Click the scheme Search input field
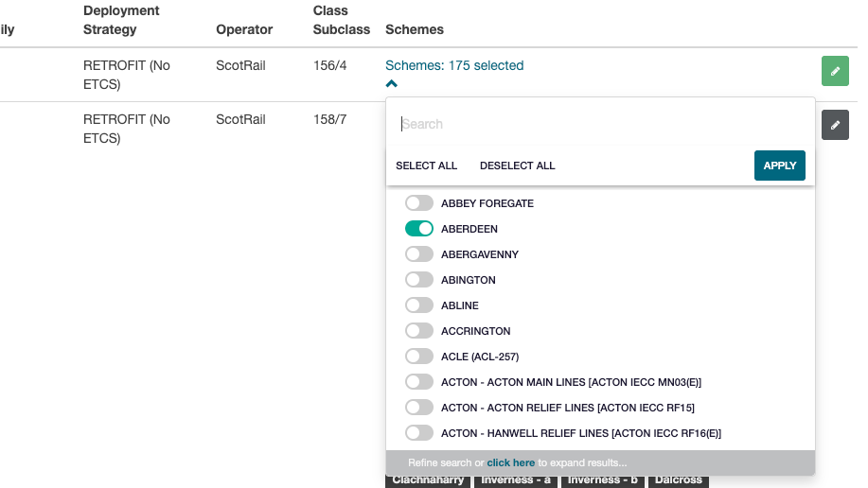 click(600, 124)
